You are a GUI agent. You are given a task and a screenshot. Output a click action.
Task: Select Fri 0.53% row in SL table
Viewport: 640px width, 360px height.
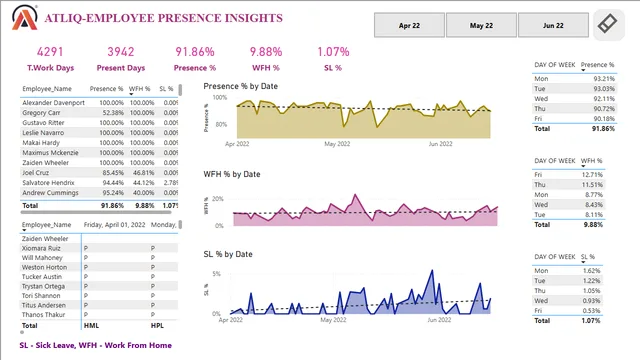[x=567, y=311]
